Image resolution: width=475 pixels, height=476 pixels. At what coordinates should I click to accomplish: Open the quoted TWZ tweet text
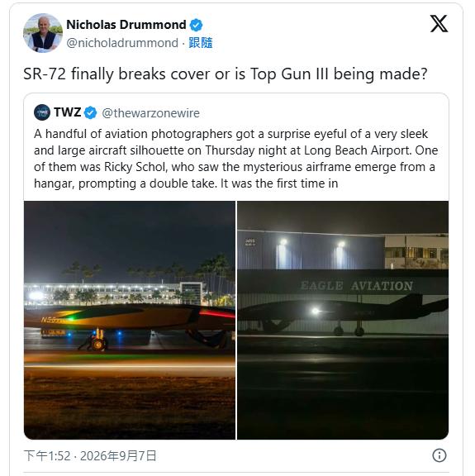235,159
